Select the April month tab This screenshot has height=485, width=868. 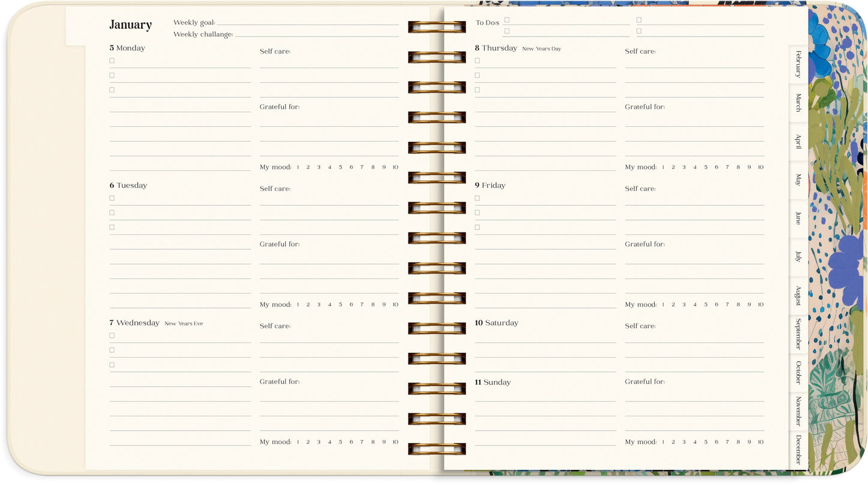pos(798,142)
